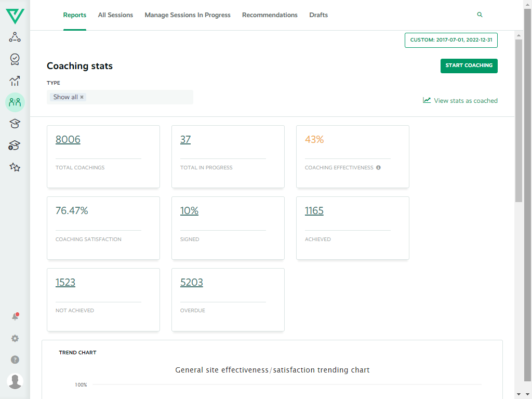Open notifications bell in the sidebar
This screenshot has width=532, height=399.
[x=15, y=317]
